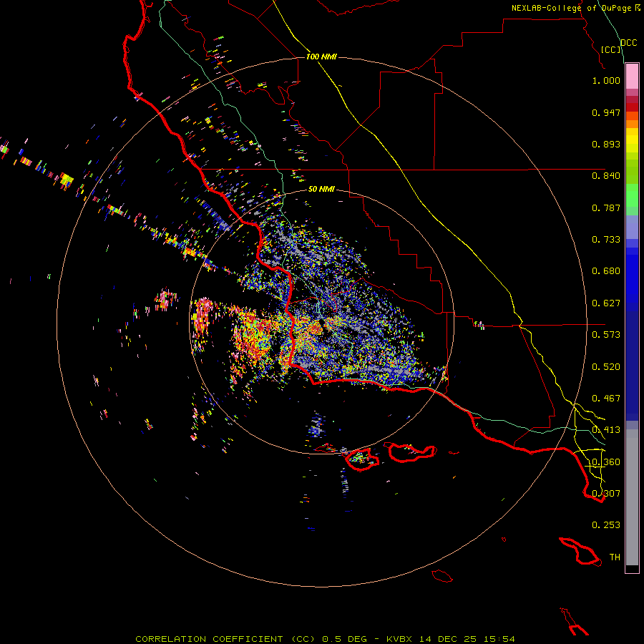Click the 0.360 scale value
This screenshot has height=644, width=644.
click(606, 462)
